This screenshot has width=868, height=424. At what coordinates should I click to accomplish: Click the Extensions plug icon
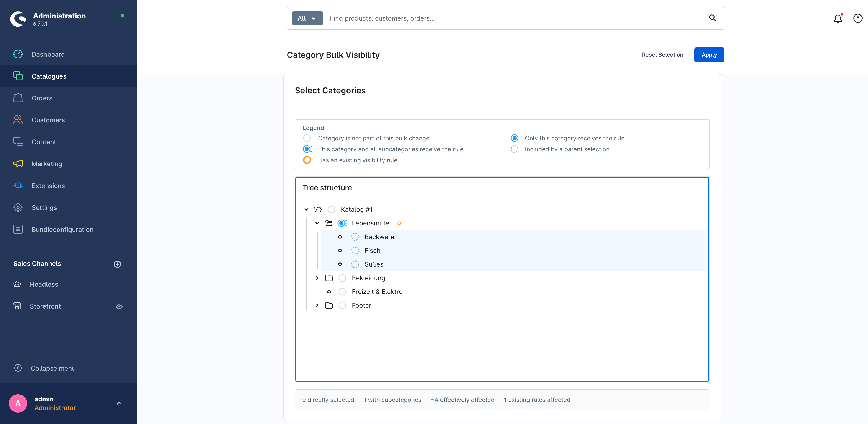pos(18,186)
